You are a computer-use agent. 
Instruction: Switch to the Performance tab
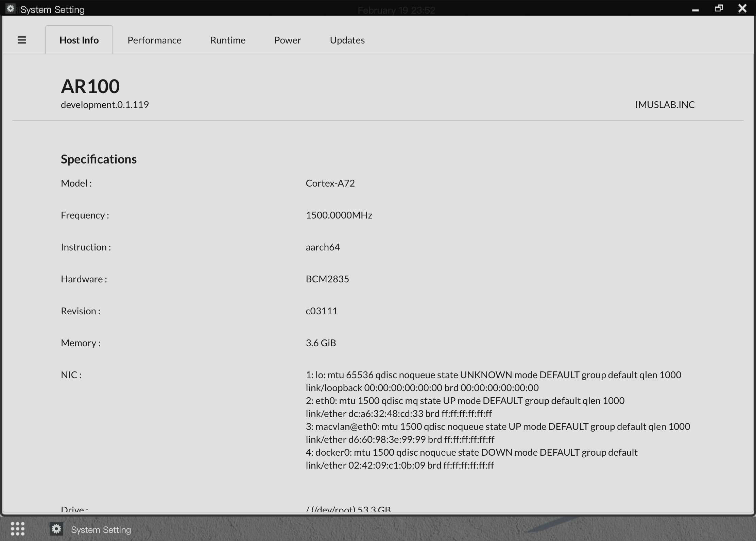coord(154,40)
